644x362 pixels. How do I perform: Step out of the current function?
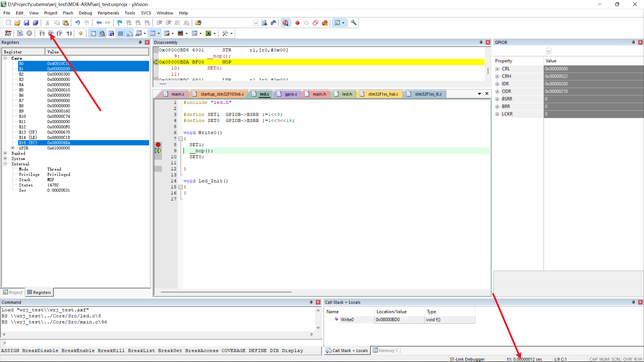[60, 33]
